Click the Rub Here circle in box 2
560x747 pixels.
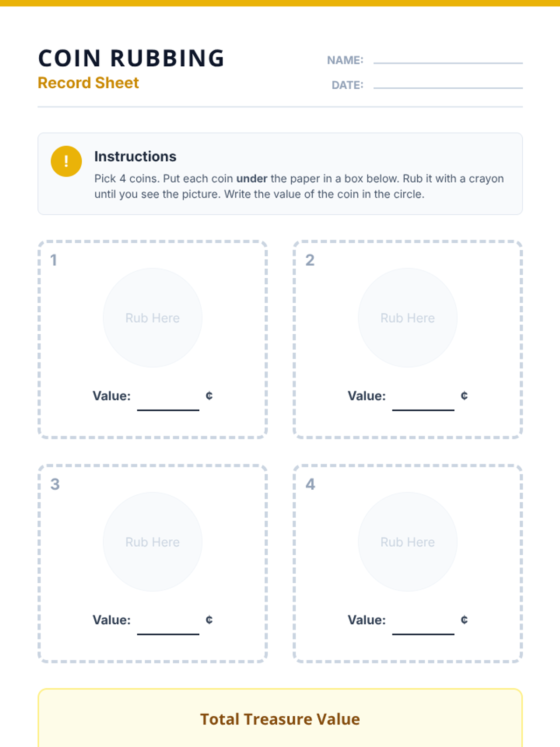pyautogui.click(x=407, y=318)
